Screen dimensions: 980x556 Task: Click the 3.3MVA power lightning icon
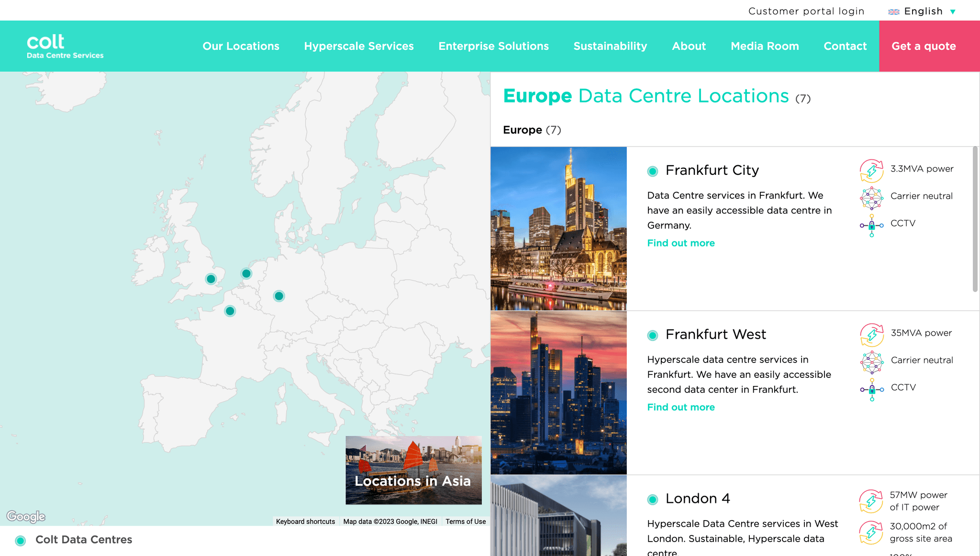[x=871, y=170]
